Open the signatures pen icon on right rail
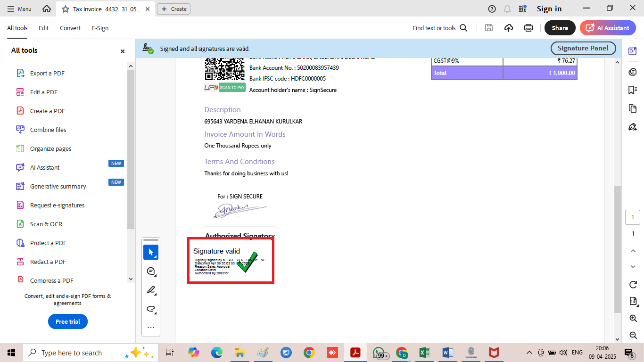This screenshot has height=362, width=644. 633,127
